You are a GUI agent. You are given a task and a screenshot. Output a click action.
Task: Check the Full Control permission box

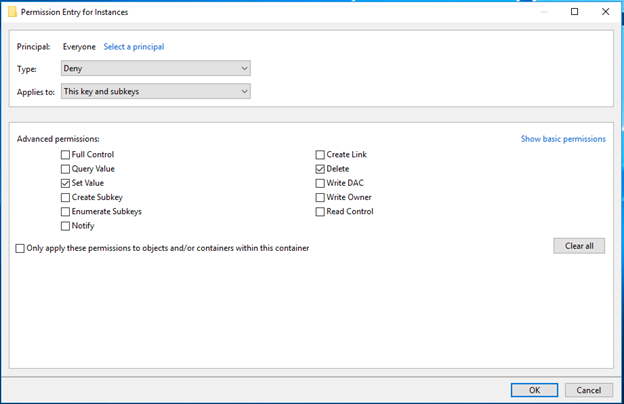[65, 154]
